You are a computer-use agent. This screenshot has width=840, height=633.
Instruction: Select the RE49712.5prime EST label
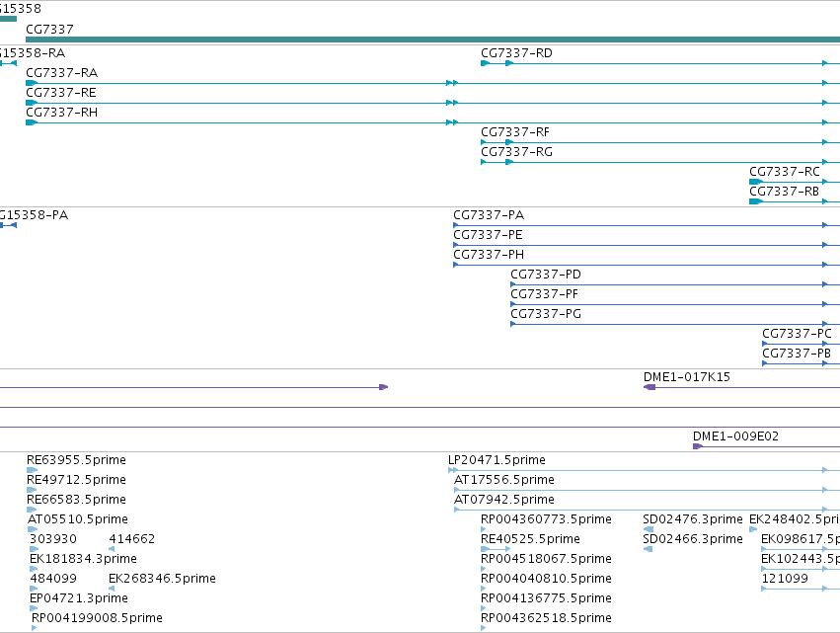point(76,480)
